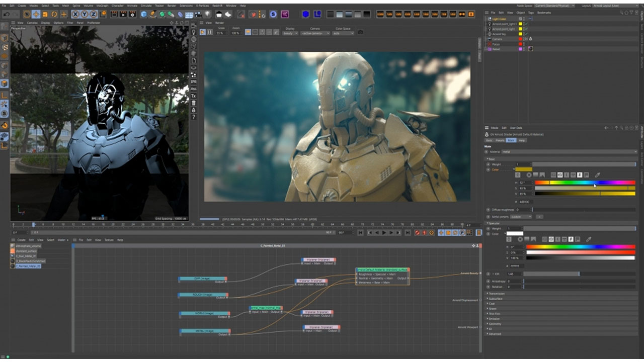
Task: Open Edit Render Settings clapperboard icon
Action: coord(133,15)
